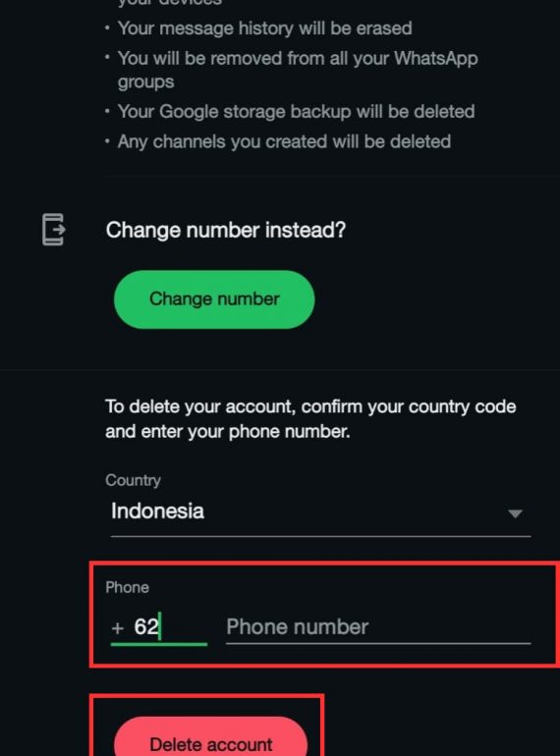The width and height of the screenshot is (560, 756).
Task: Click "Any channels you created will be deleted"
Action: (284, 141)
